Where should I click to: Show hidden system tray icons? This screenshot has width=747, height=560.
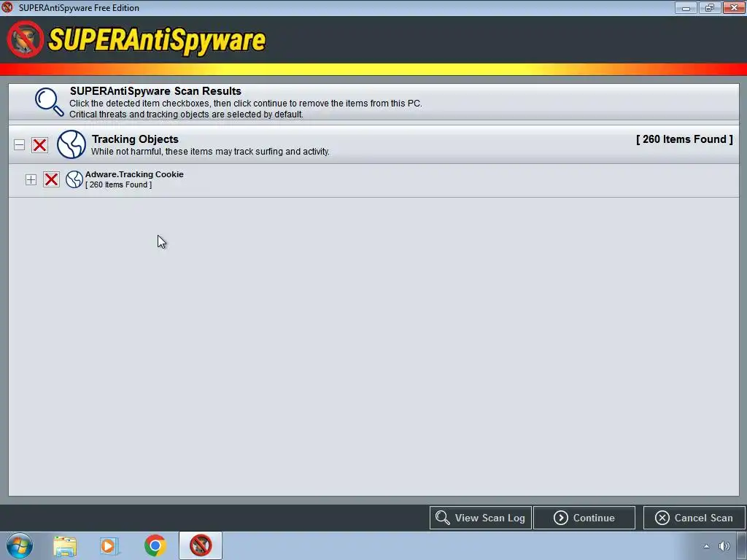706,546
